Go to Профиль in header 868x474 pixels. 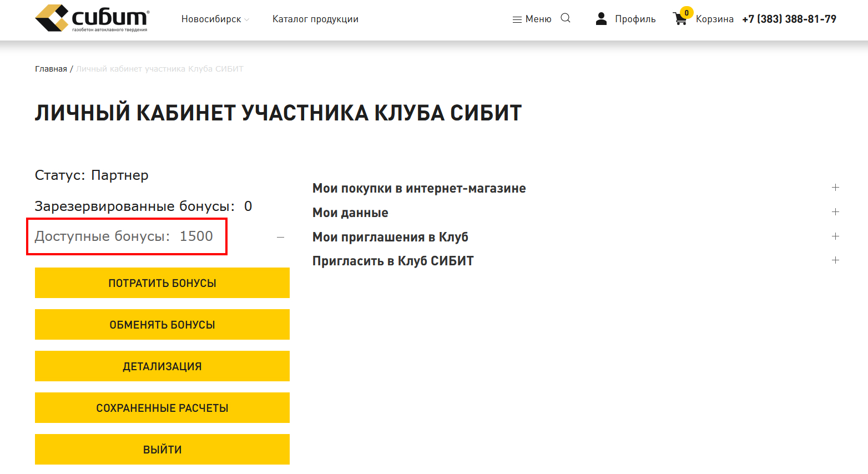635,19
